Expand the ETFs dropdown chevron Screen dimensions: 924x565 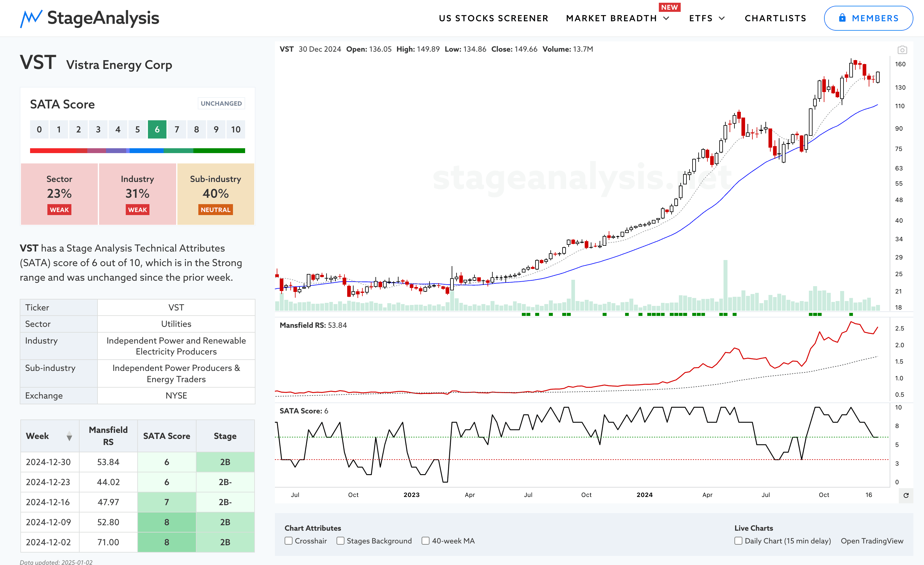pyautogui.click(x=722, y=18)
